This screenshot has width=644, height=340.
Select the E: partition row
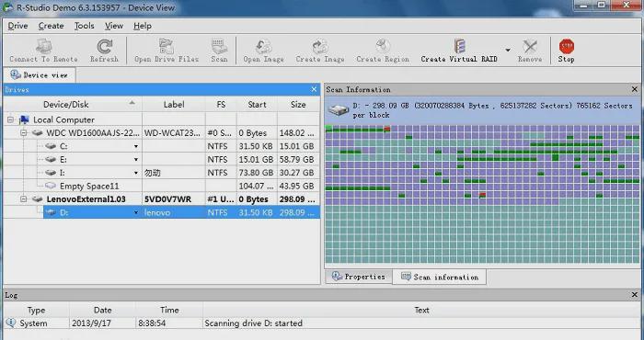coord(181,160)
